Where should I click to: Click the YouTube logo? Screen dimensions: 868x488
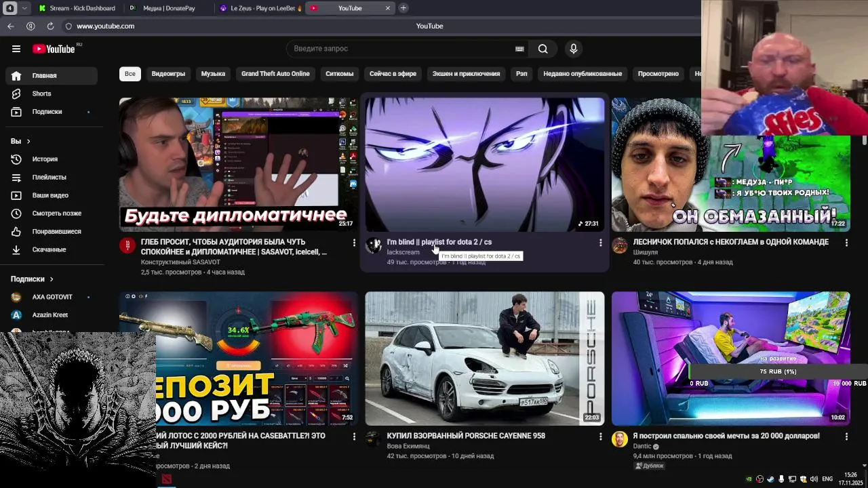[x=54, y=49]
